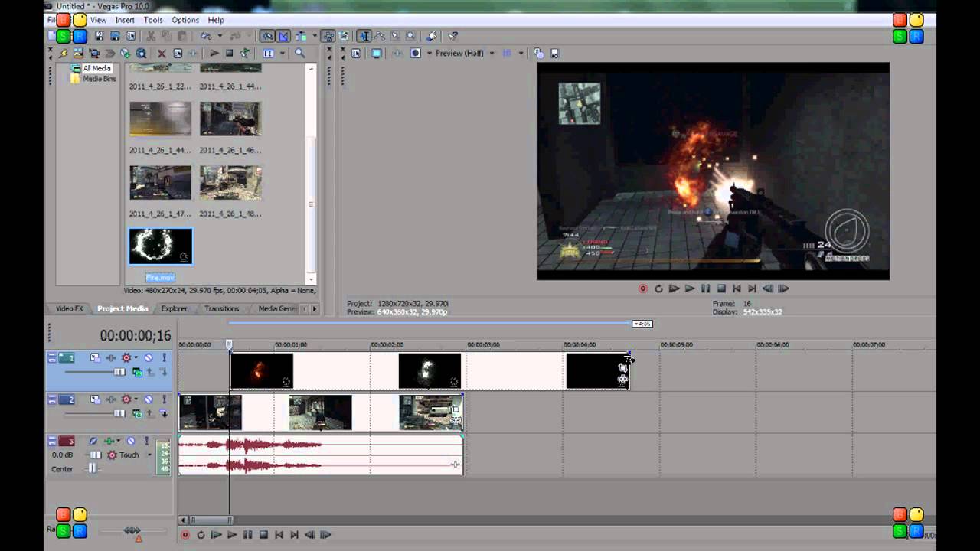Toggle Enable Snapping in main toolbar
The image size is (980, 551).
click(x=267, y=36)
